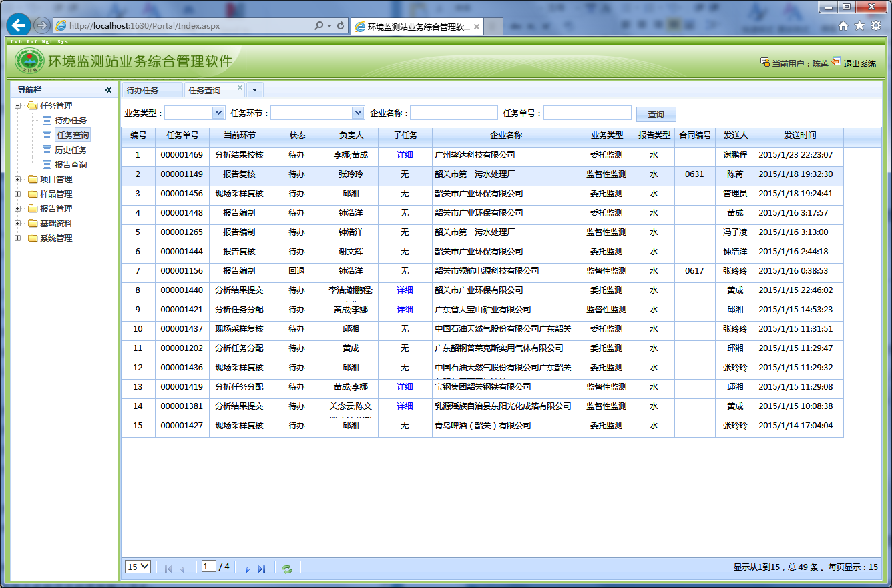The image size is (892, 588).
Task: Open the 业务类型 dropdown
Action: (x=218, y=113)
